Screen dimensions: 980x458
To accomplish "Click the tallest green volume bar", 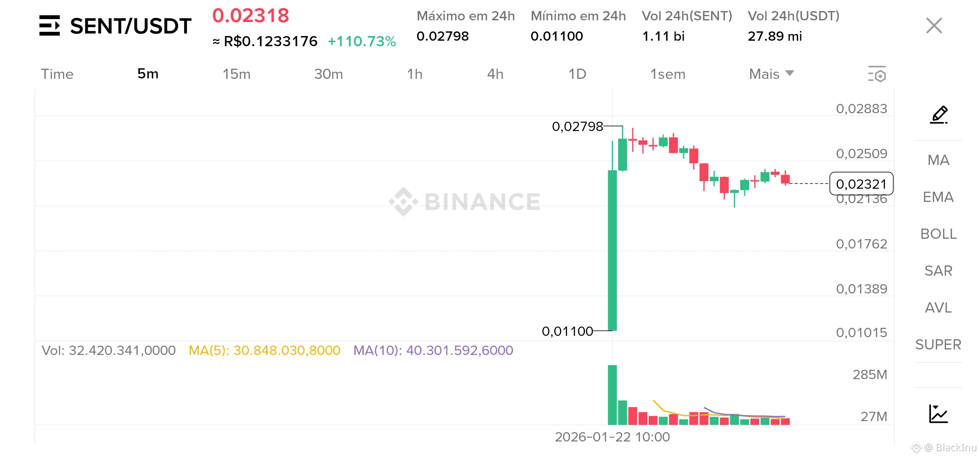I will click(x=612, y=394).
